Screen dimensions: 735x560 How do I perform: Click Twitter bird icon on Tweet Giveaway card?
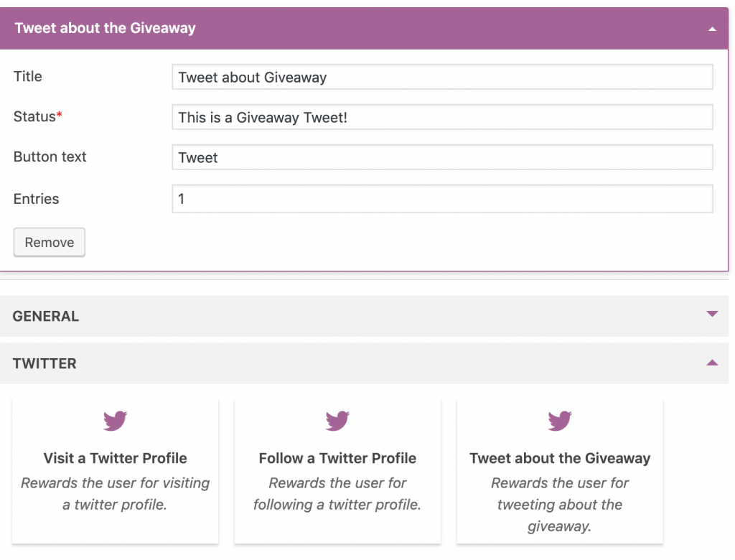click(x=559, y=421)
